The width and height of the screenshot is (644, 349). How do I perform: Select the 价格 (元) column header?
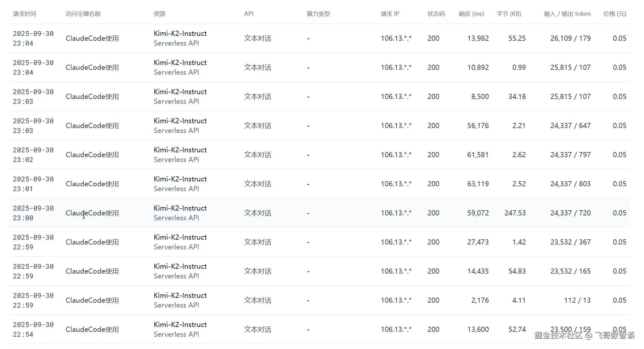point(615,14)
